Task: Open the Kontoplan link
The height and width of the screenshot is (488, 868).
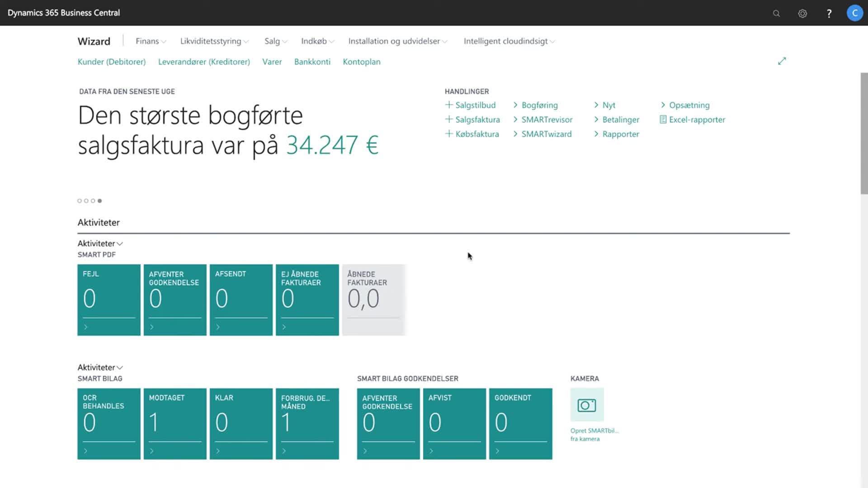Action: coord(362,62)
